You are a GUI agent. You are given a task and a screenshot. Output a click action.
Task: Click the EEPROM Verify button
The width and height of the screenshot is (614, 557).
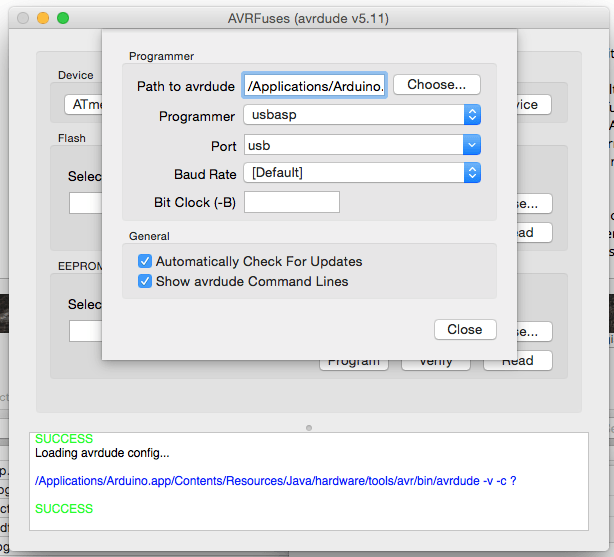point(436,361)
